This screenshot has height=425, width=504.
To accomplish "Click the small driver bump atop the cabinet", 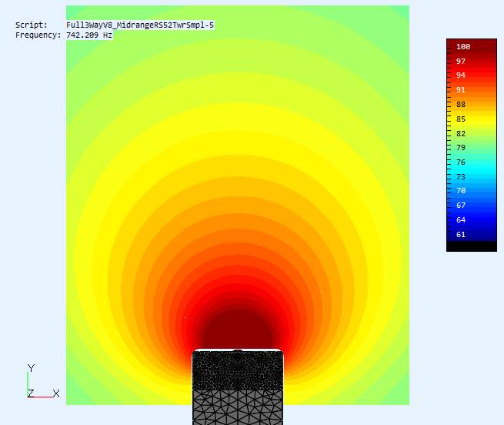I will tap(237, 352).
